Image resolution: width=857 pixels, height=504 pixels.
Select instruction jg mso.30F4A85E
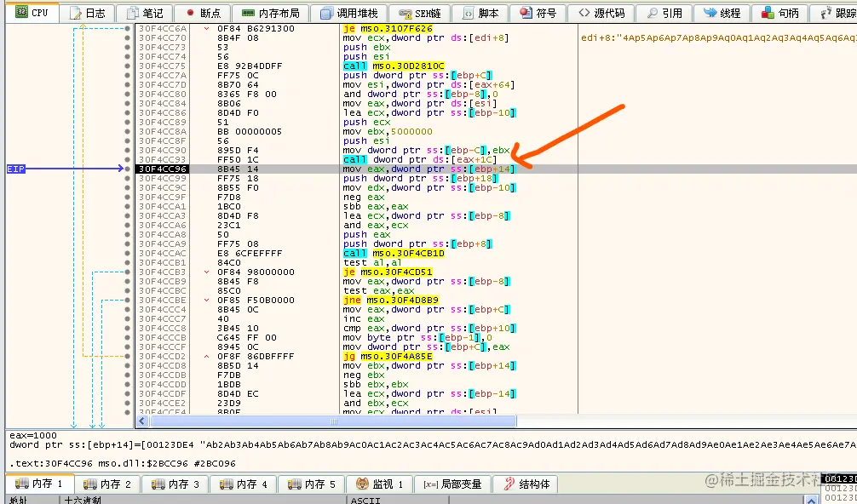point(388,356)
